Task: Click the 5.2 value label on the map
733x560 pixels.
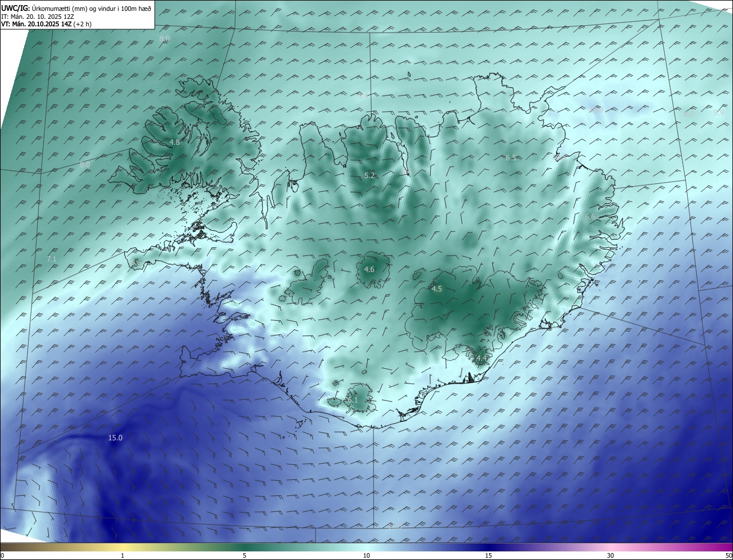Action: click(369, 175)
